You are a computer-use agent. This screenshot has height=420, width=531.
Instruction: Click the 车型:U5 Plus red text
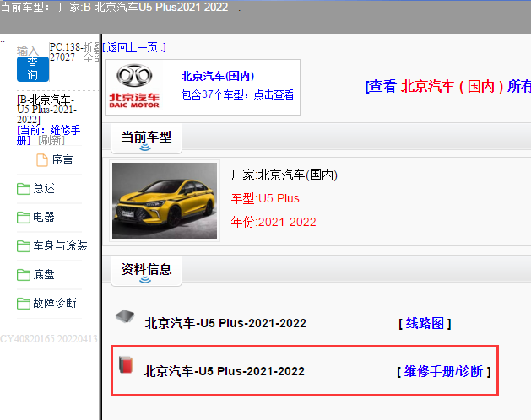point(265,198)
